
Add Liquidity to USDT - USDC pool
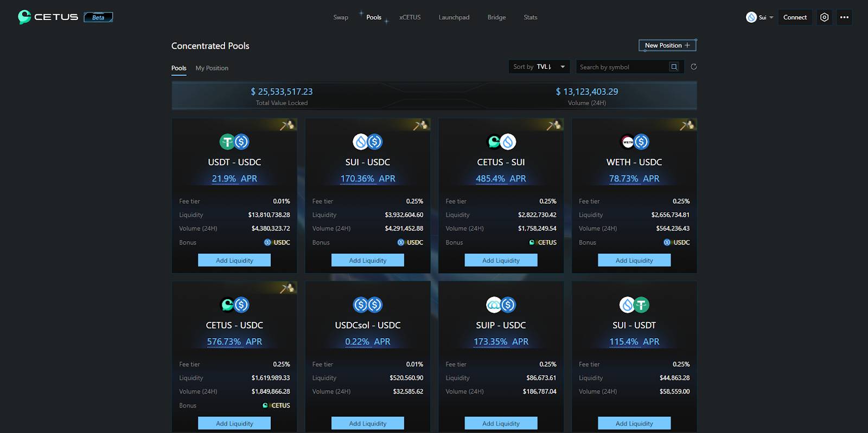coord(234,260)
